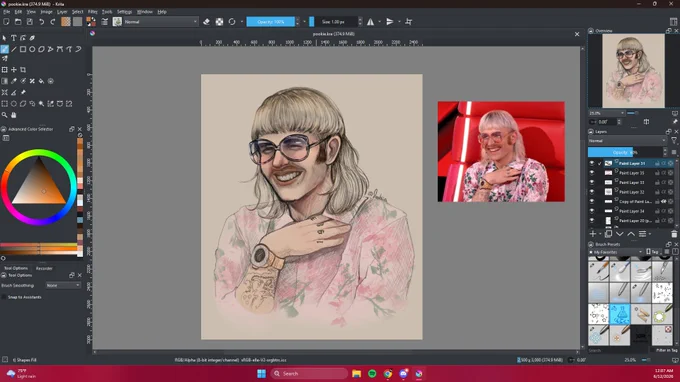Viewport: 680px width, 382px height.
Task: Open an existing document from toolbar
Action: click(18, 22)
